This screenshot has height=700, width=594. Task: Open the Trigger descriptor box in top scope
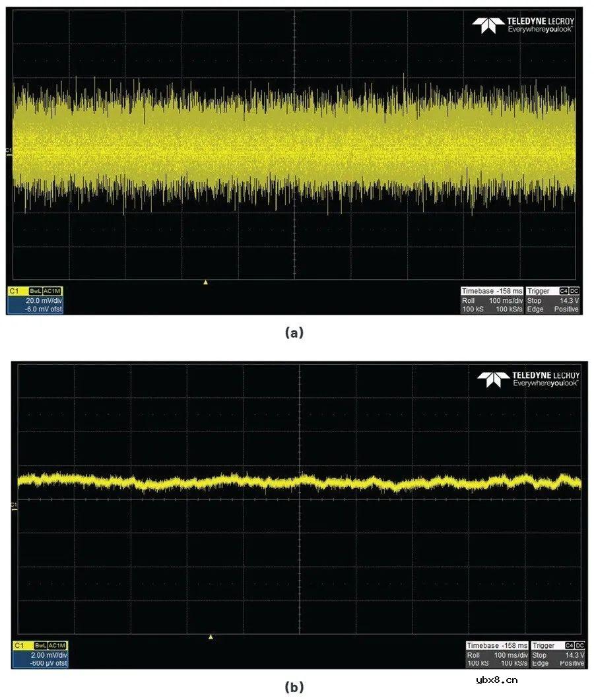(552, 300)
